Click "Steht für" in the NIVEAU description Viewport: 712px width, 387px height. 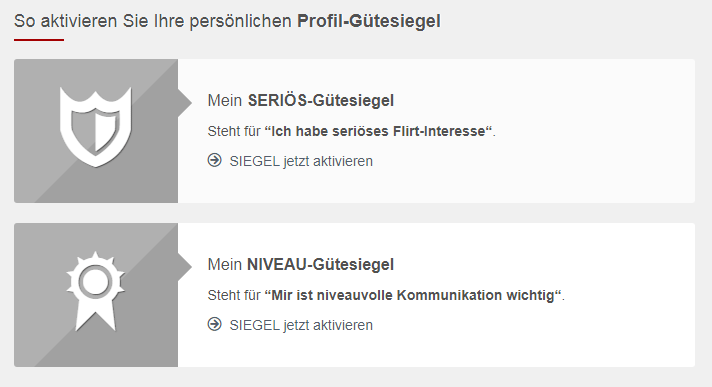click(x=234, y=295)
